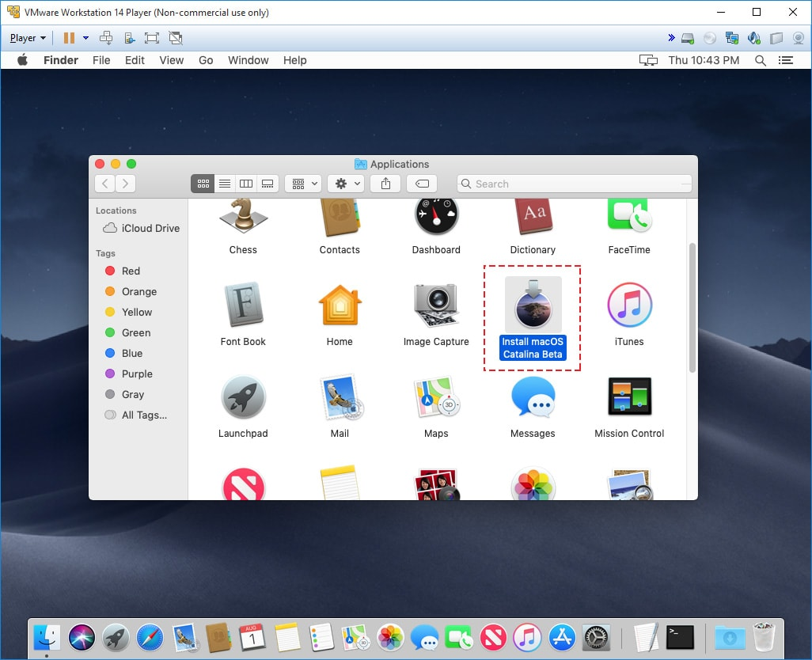Open Spotlight search from the menu bar
The height and width of the screenshot is (660, 812).
pyautogui.click(x=760, y=60)
